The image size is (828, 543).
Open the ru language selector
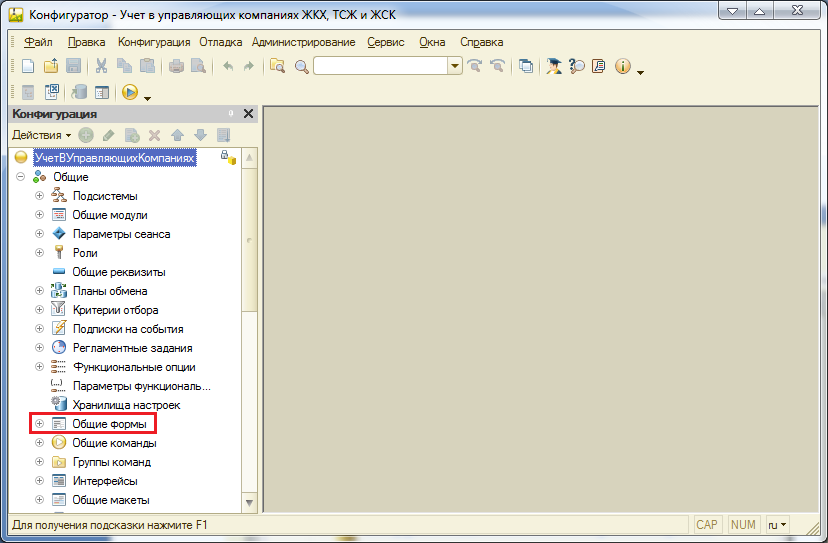[777, 525]
